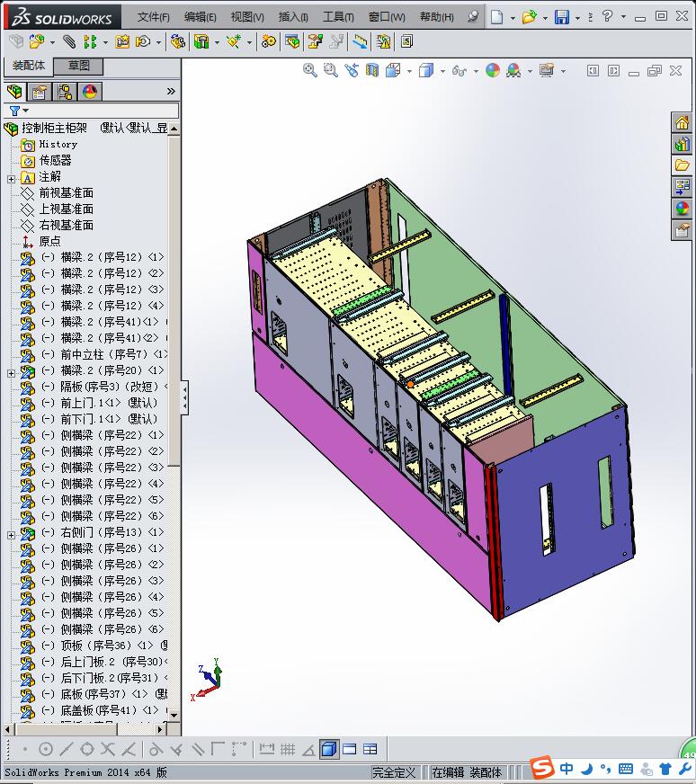
Task: Open the Appearances ball in task pane
Action: pyautogui.click(x=682, y=209)
